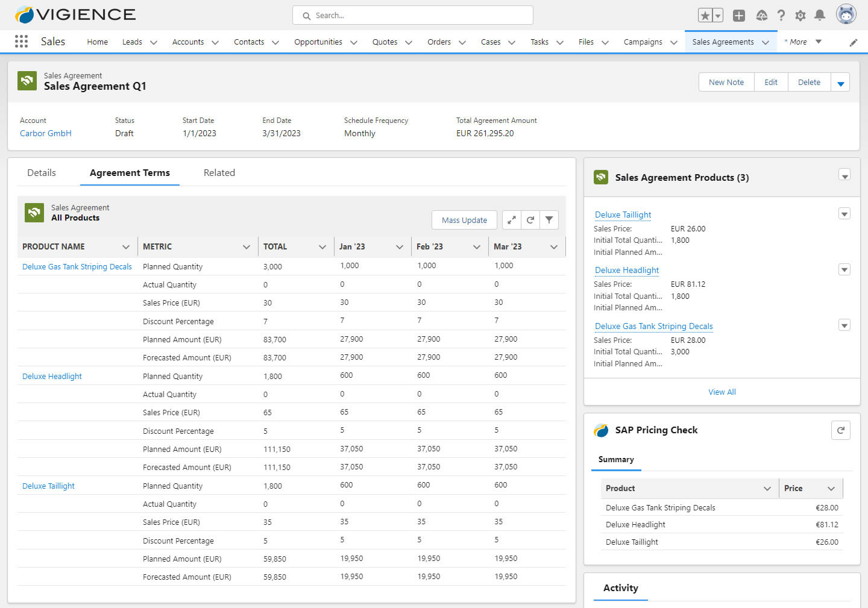Expand the Quotes tab dropdown chevron
The width and height of the screenshot is (868, 608).
tap(409, 42)
